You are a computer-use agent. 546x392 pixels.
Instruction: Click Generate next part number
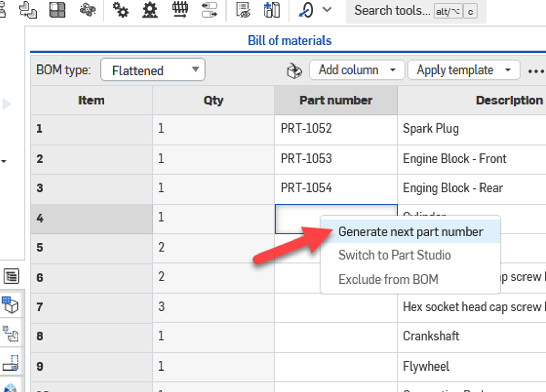coord(411,231)
